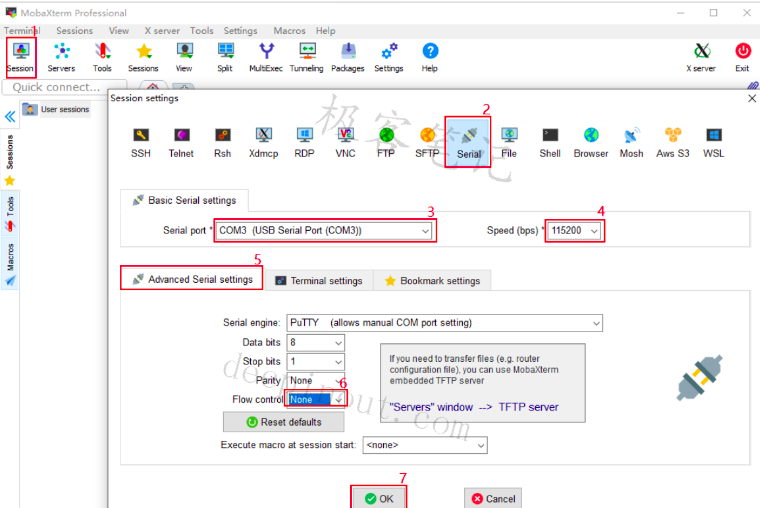Screen dimensions: 760x508
Task: Click the Cancel button
Action: [493, 499]
